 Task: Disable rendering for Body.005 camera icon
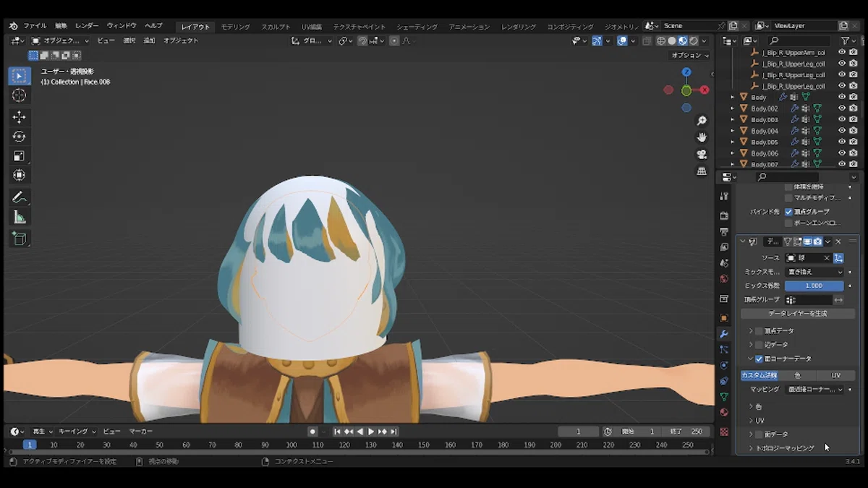click(854, 142)
